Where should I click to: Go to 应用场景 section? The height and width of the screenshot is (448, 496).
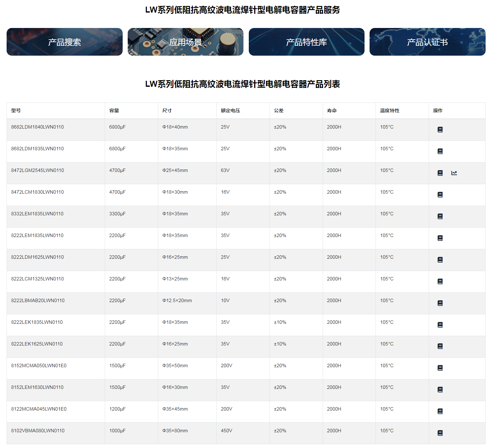[185, 42]
